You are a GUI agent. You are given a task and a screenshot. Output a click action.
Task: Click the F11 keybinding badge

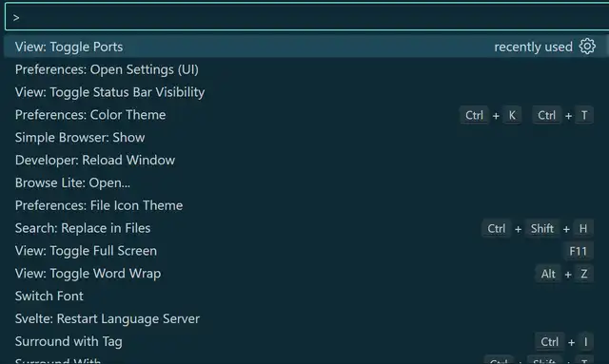[x=578, y=251]
